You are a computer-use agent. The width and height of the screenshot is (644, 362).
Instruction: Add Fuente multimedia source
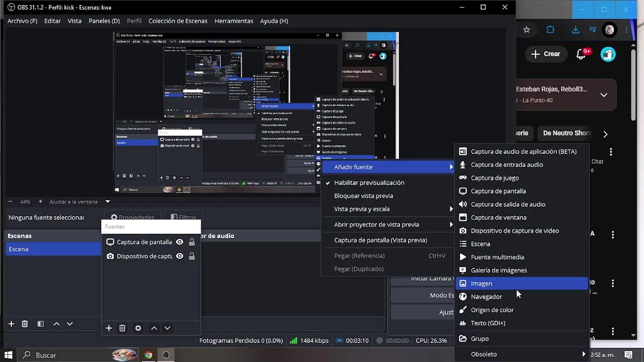click(522, 257)
